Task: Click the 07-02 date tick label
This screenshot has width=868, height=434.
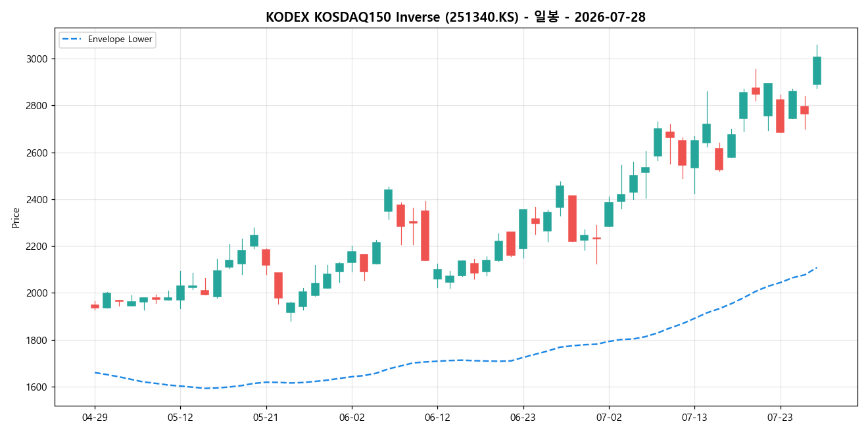Action: point(609,418)
